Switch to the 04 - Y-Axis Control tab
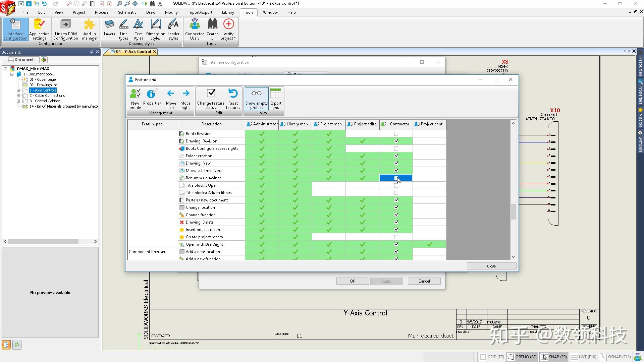 (132, 51)
